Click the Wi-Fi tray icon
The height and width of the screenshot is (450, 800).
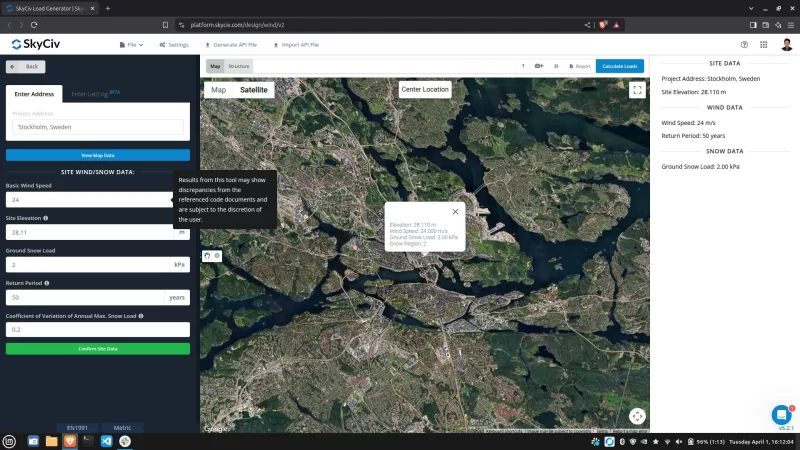[667, 442]
